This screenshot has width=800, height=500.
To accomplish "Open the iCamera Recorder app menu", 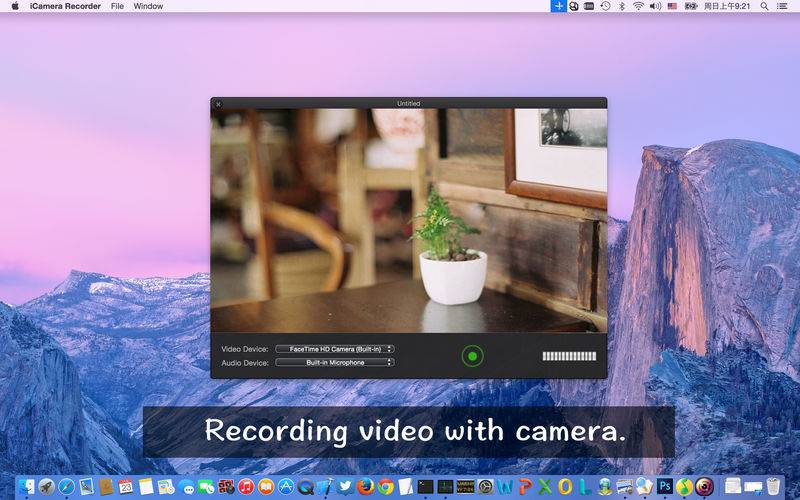I will pyautogui.click(x=65, y=6).
